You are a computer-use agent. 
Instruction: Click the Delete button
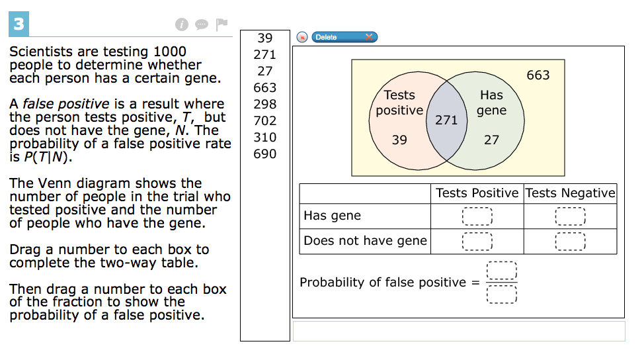[344, 38]
